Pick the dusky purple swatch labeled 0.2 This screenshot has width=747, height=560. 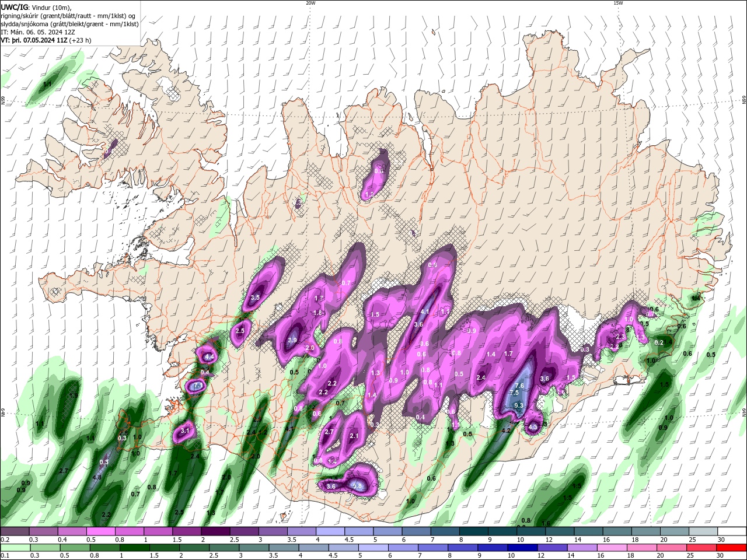tap(14, 531)
